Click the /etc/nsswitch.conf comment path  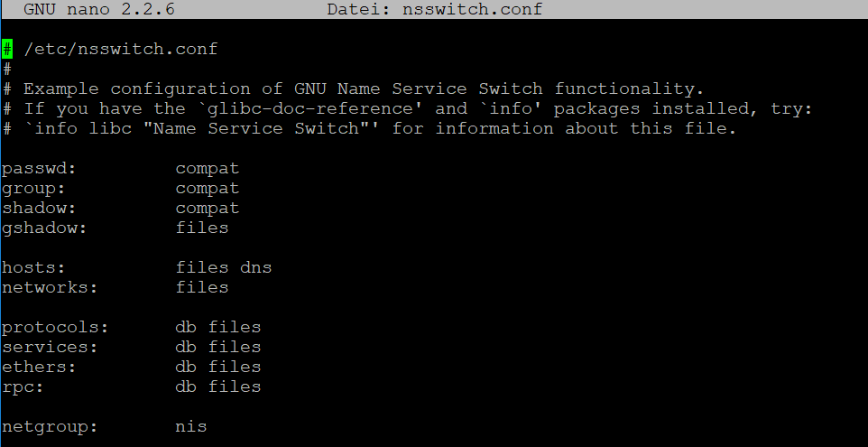point(121,50)
